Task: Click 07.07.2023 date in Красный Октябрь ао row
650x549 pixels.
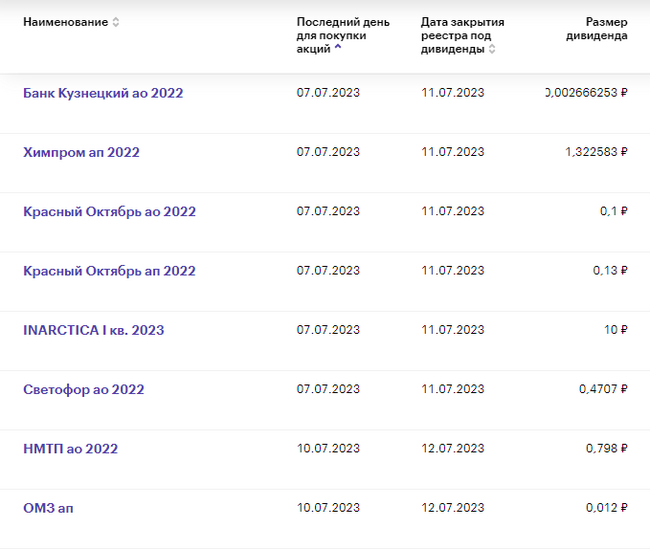Action: tap(328, 211)
